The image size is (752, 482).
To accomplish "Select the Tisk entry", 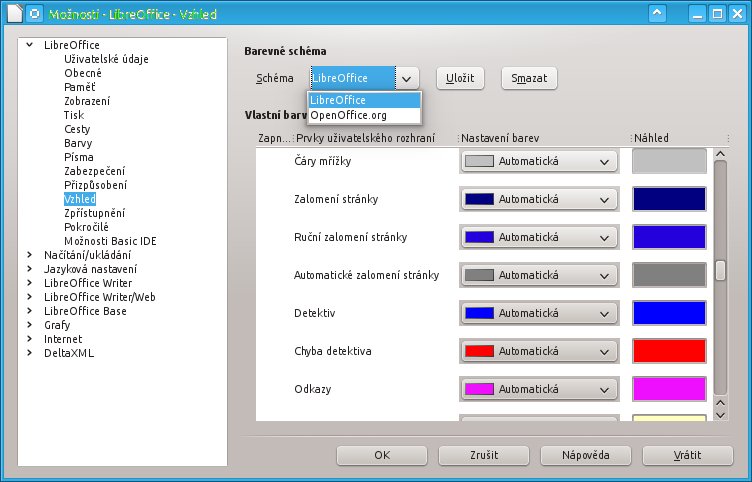I will tap(74, 115).
